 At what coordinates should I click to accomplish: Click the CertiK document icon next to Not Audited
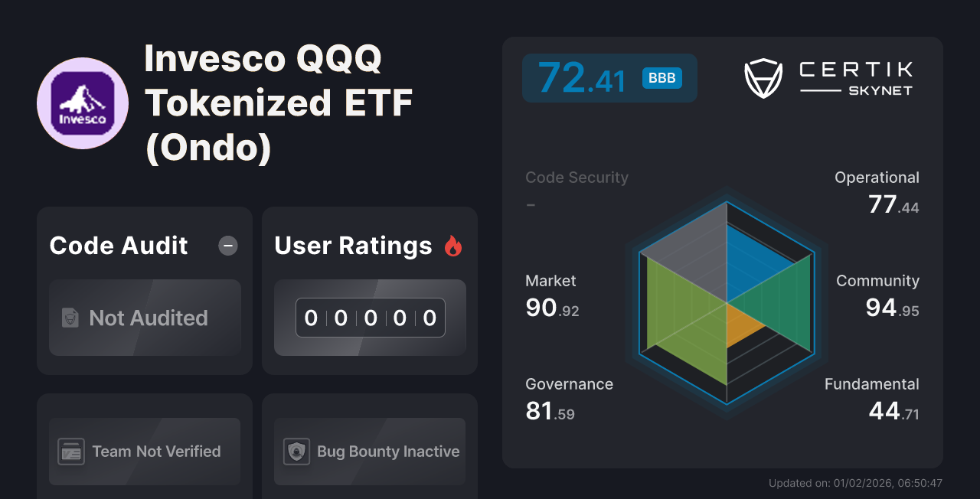click(x=69, y=318)
